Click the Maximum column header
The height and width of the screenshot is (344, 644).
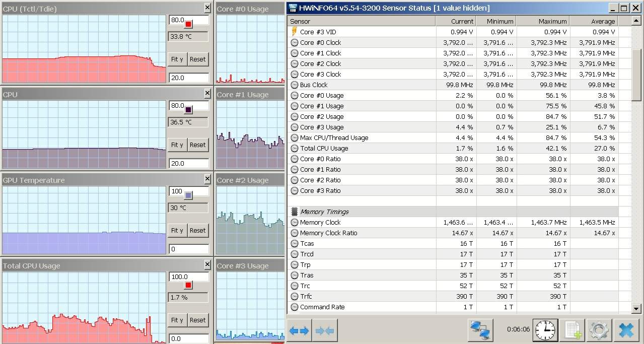point(543,21)
